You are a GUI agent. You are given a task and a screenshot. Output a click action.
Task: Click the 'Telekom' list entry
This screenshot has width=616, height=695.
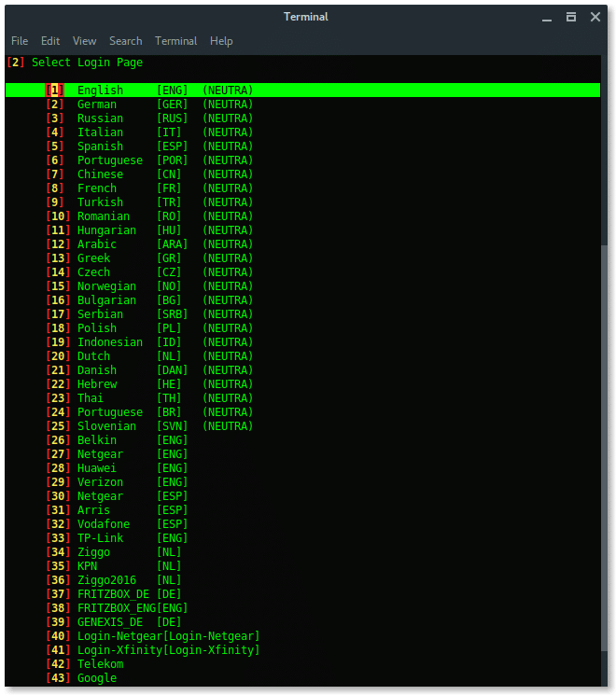coord(100,664)
